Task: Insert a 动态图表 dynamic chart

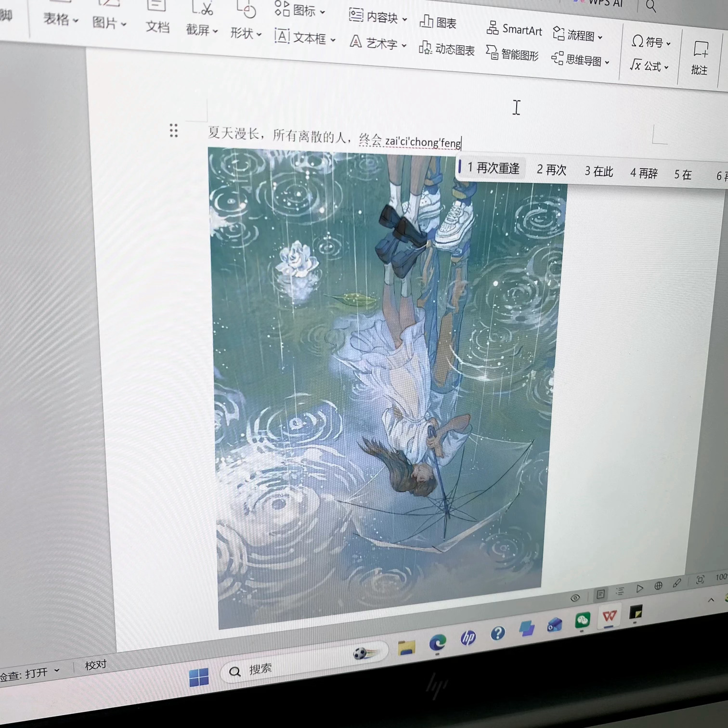Action: (x=446, y=49)
